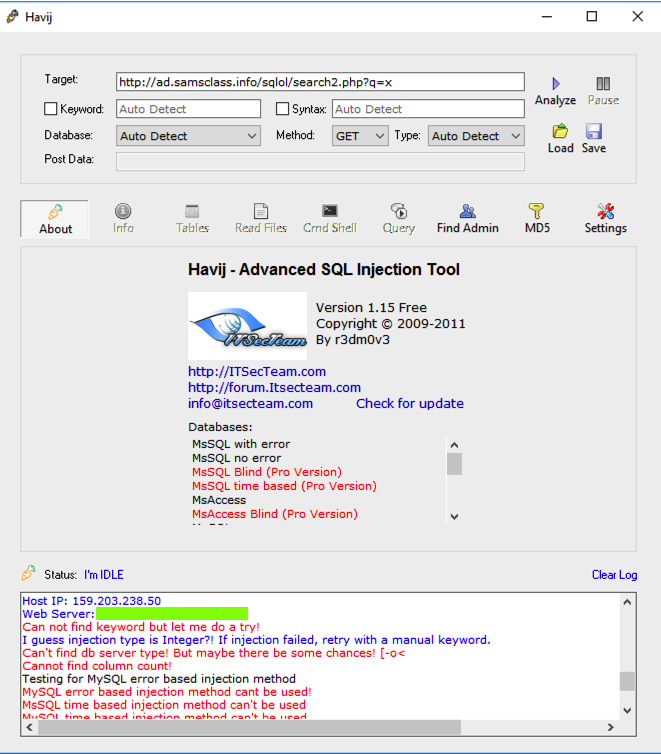Select "MsSQL with error" list entry
Viewport: 661px width, 754px height.
pos(241,444)
